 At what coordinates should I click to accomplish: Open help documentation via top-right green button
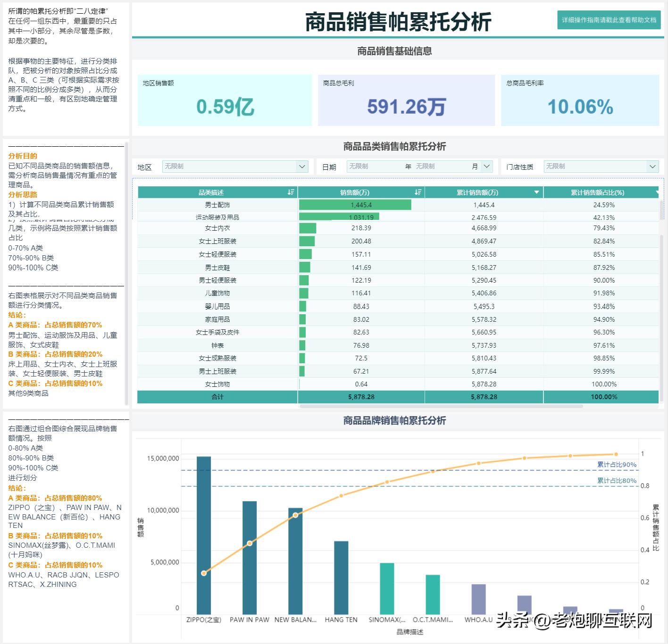pos(609,21)
